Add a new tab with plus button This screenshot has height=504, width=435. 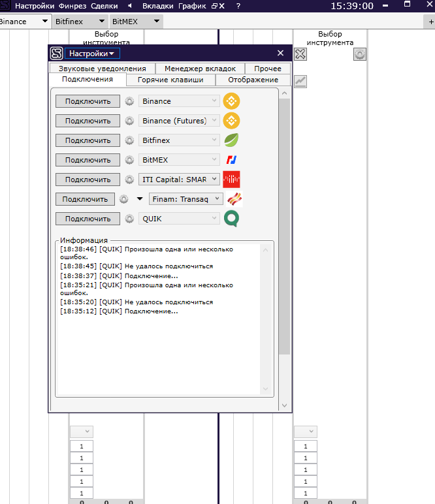coord(431,22)
